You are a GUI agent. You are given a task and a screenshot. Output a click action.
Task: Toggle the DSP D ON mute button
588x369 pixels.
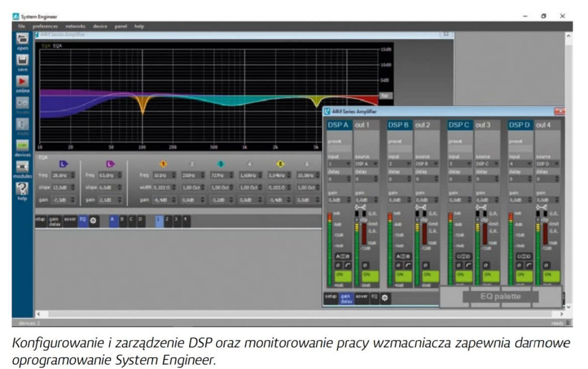click(524, 277)
